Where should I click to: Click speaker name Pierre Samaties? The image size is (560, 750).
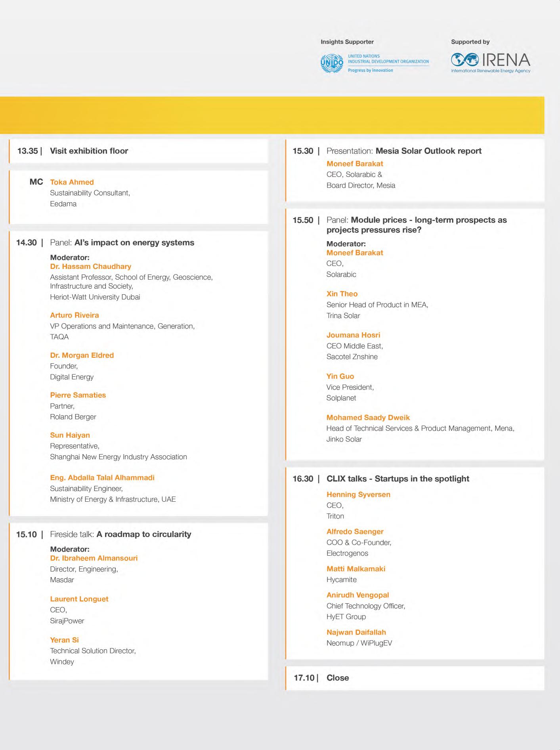pos(78,395)
